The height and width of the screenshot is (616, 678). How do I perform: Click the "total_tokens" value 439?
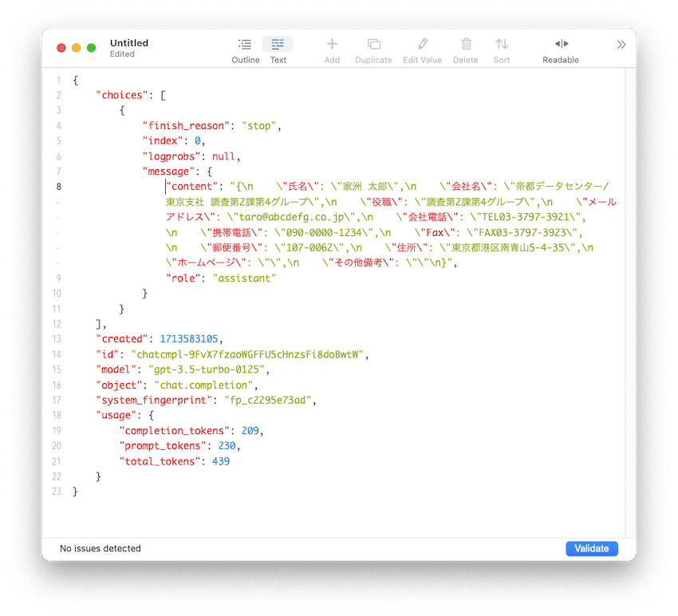(220, 461)
